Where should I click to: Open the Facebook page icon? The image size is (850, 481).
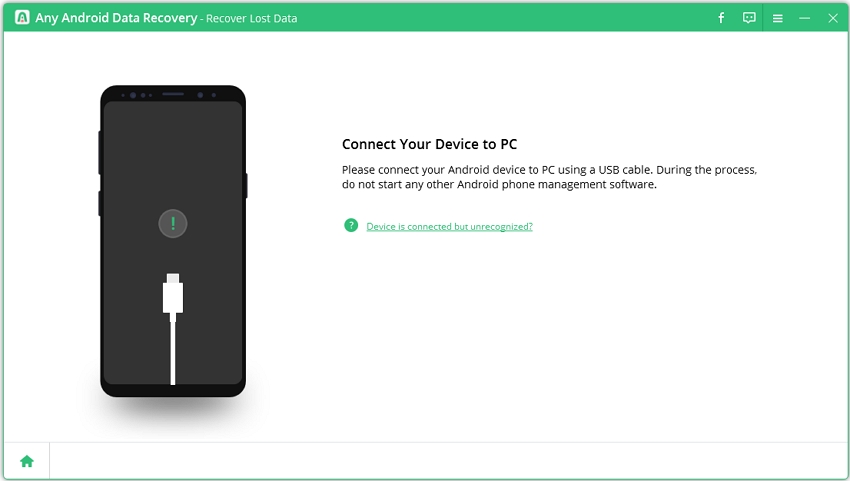coord(721,18)
